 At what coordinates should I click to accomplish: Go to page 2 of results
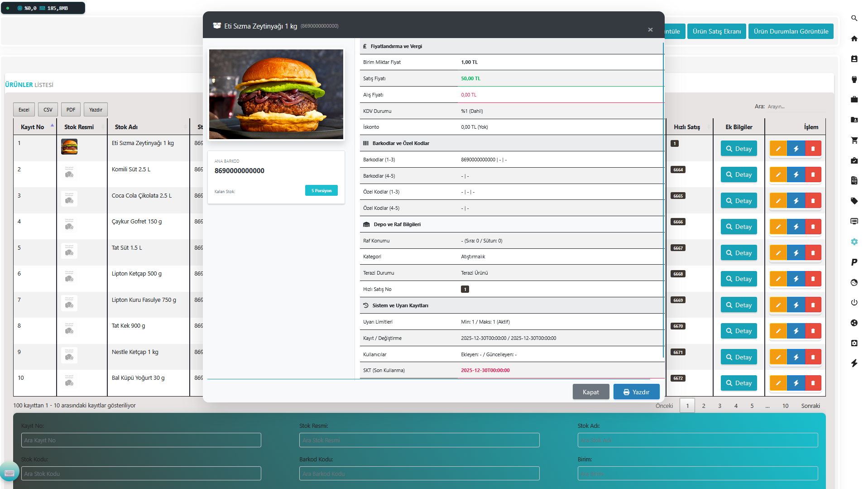(703, 406)
